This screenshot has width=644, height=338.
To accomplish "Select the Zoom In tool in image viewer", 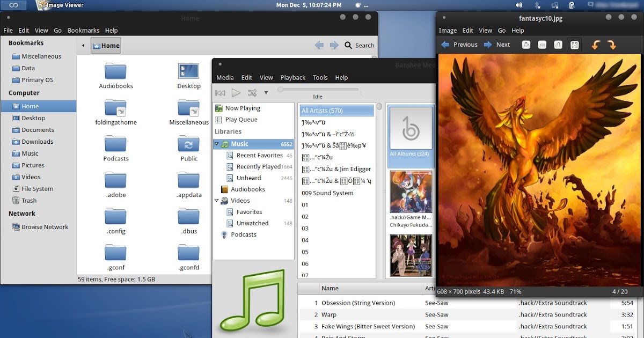I will click(x=526, y=45).
